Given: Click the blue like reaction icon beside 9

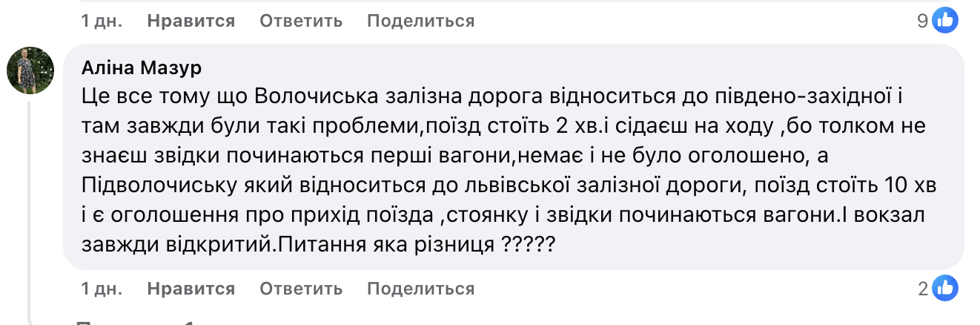Looking at the screenshot, I should tap(945, 21).
